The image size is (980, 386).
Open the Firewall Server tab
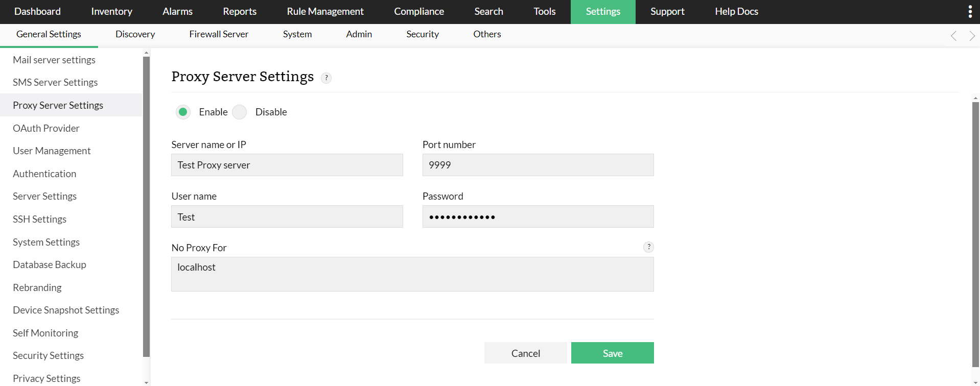click(219, 34)
